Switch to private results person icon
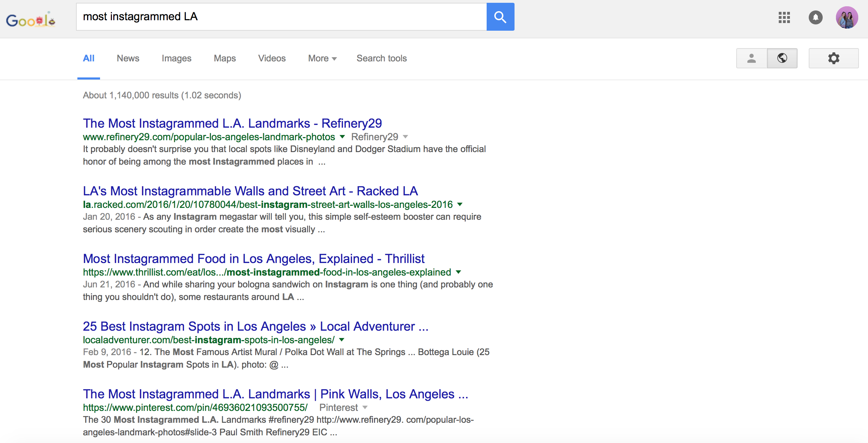Image resolution: width=868 pixels, height=443 pixels. [x=752, y=58]
